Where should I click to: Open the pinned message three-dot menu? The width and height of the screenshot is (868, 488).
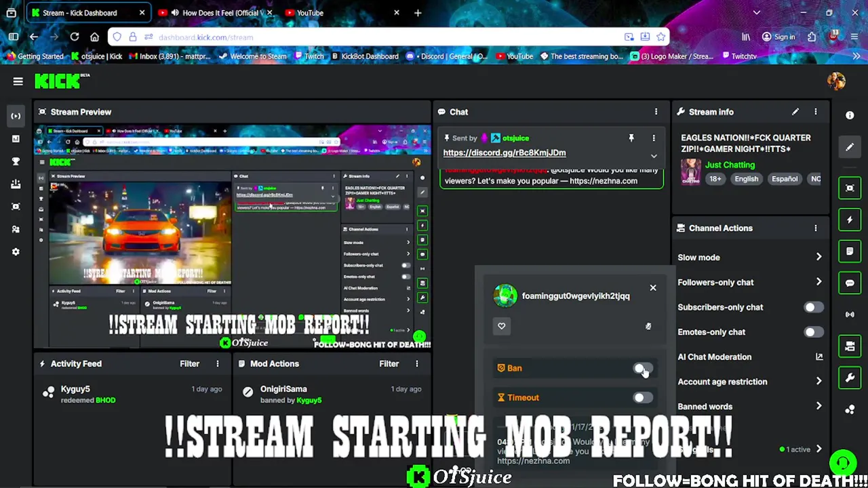point(654,138)
